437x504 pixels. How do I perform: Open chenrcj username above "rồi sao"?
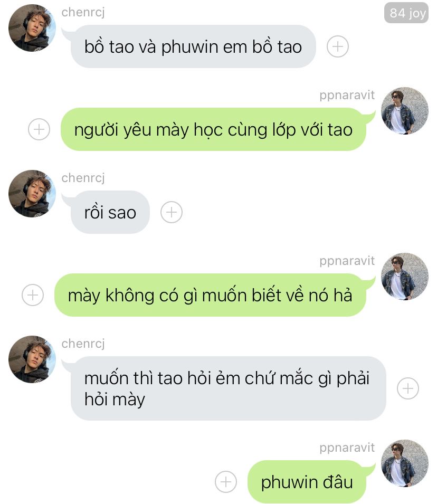pyautogui.click(x=83, y=178)
